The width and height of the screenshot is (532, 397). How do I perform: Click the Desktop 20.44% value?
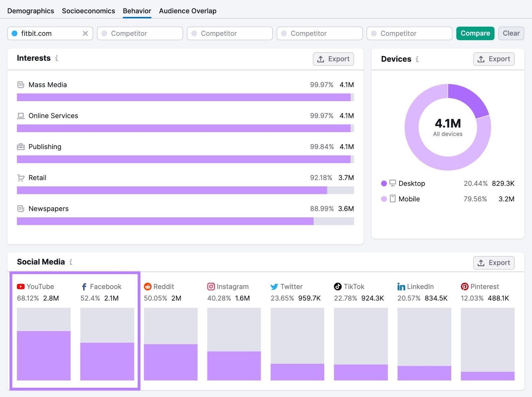click(476, 183)
